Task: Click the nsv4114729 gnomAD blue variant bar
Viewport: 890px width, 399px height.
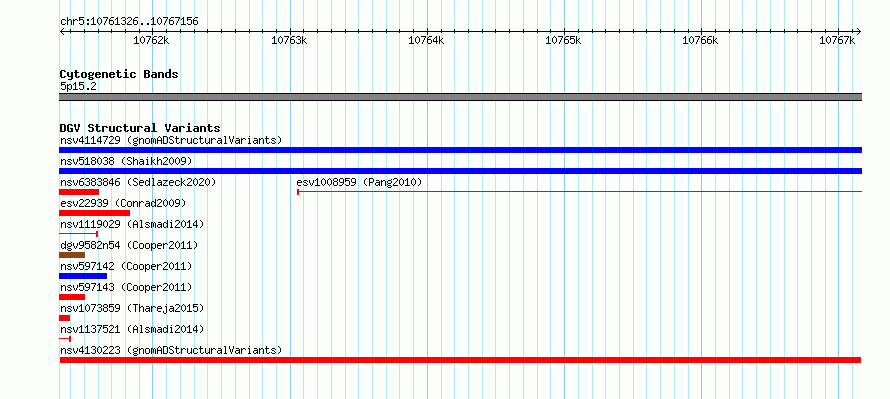Action: pyautogui.click(x=460, y=150)
